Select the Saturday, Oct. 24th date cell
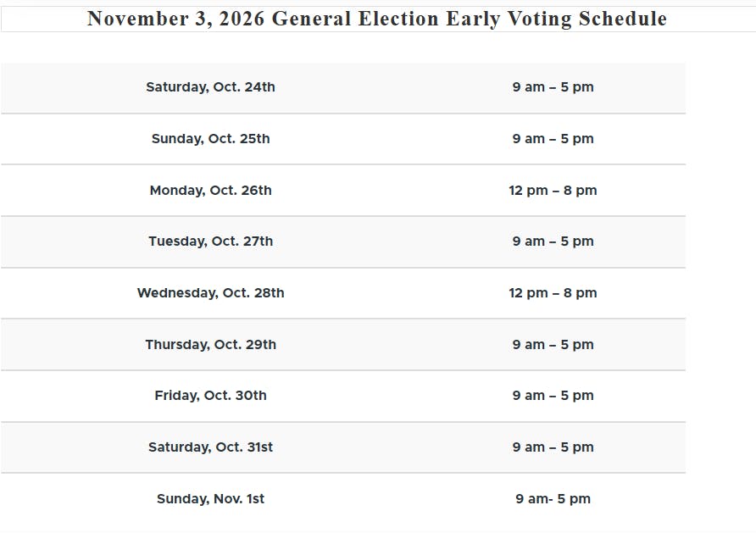Viewport: 756px width, 533px height. [x=211, y=87]
